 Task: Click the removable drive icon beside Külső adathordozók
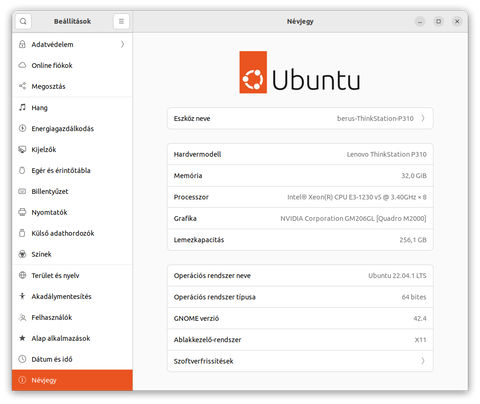tap(22, 233)
